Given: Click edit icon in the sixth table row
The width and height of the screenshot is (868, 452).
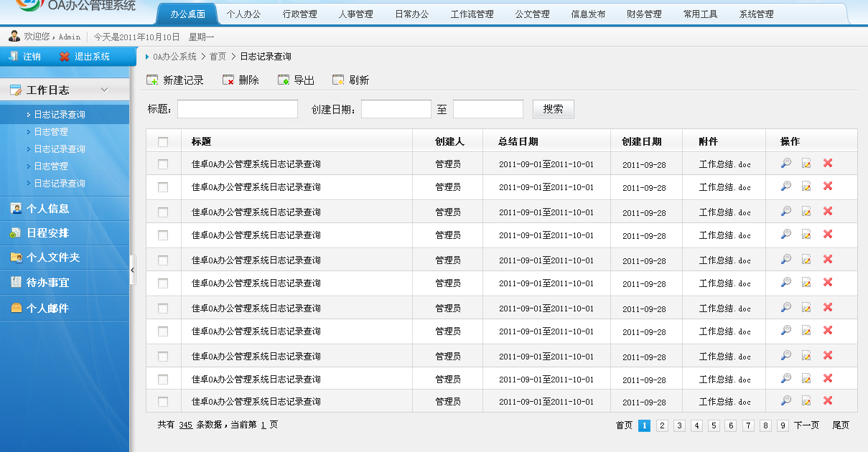Looking at the screenshot, I should pos(806,283).
